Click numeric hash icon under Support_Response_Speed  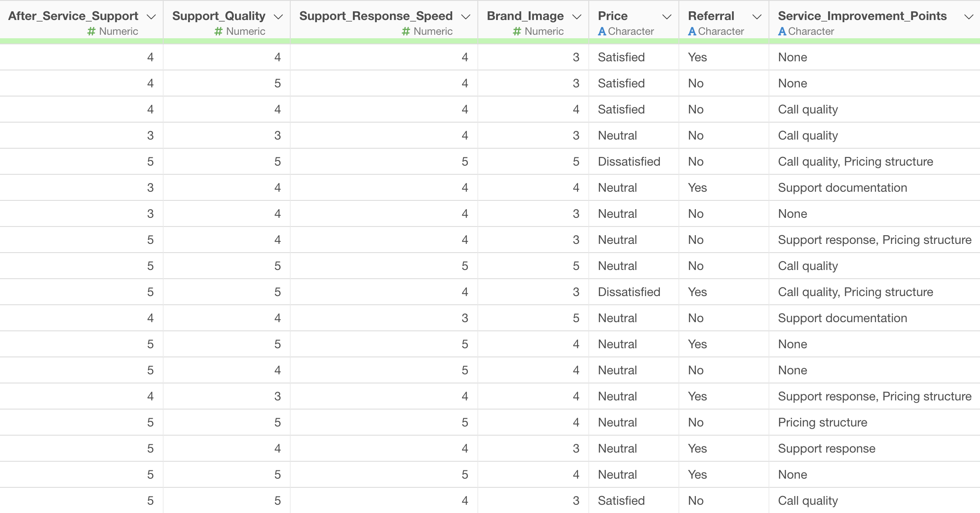406,31
